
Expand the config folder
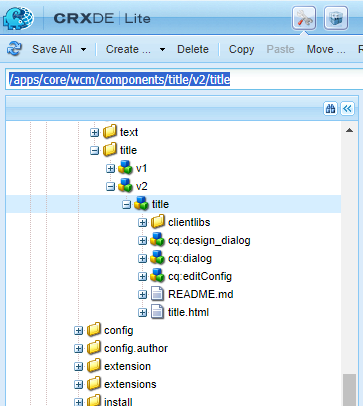click(79, 331)
